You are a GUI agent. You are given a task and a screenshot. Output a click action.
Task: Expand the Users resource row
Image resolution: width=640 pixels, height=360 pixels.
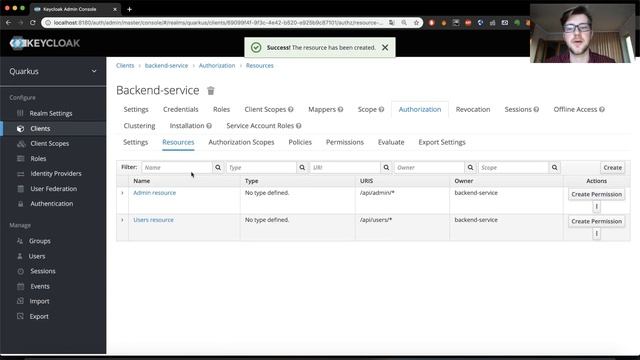point(122,220)
